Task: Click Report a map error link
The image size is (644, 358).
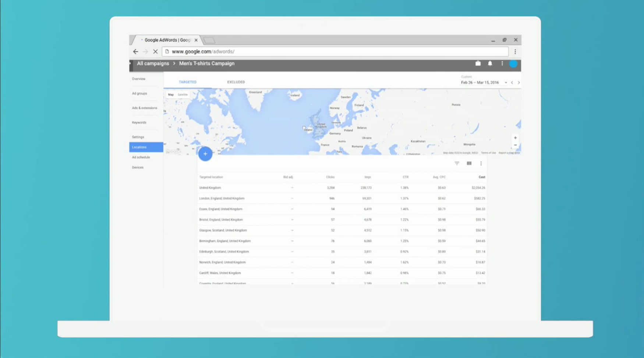Action: pos(509,153)
